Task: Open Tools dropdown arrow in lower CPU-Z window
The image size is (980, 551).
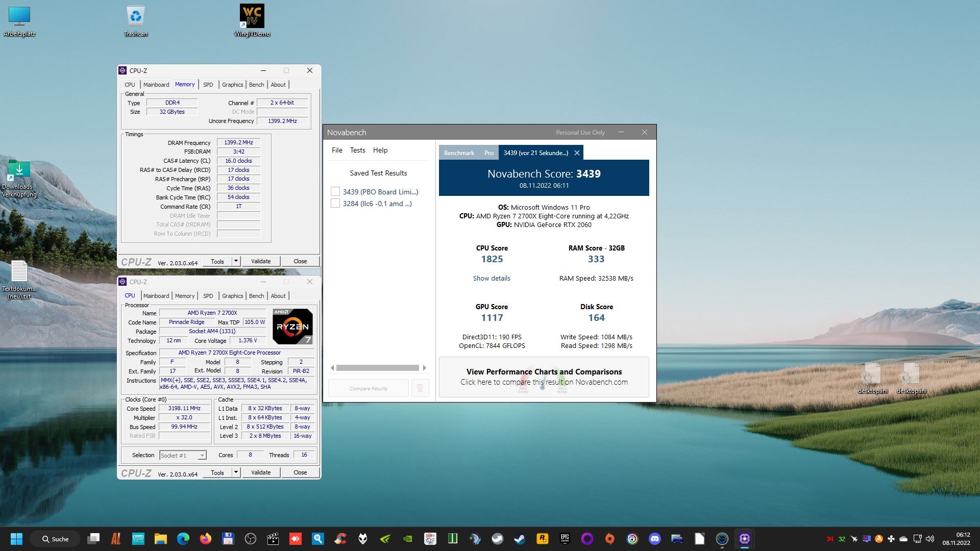Action: (236, 472)
